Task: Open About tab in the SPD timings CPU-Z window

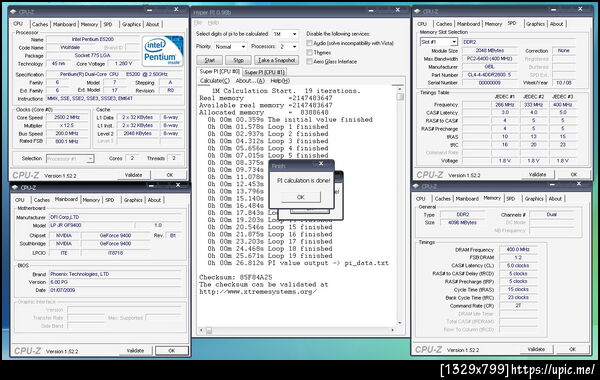Action: point(556,24)
